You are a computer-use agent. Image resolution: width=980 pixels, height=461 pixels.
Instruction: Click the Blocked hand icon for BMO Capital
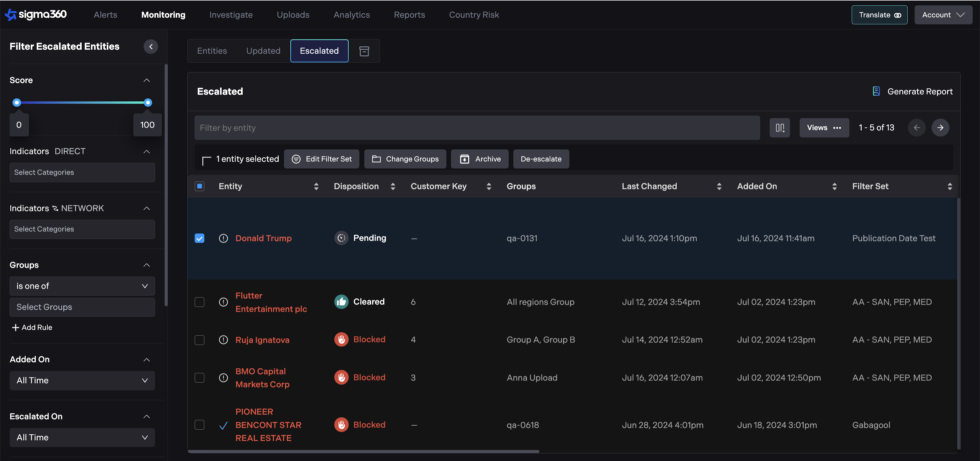click(x=341, y=377)
